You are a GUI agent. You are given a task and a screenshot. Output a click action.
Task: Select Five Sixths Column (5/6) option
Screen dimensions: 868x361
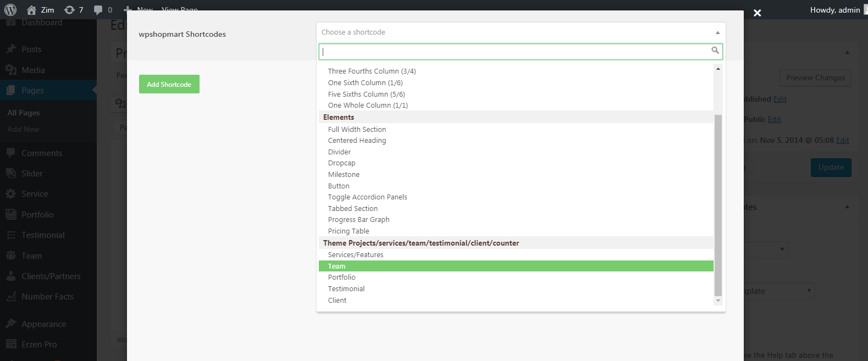coord(516,94)
